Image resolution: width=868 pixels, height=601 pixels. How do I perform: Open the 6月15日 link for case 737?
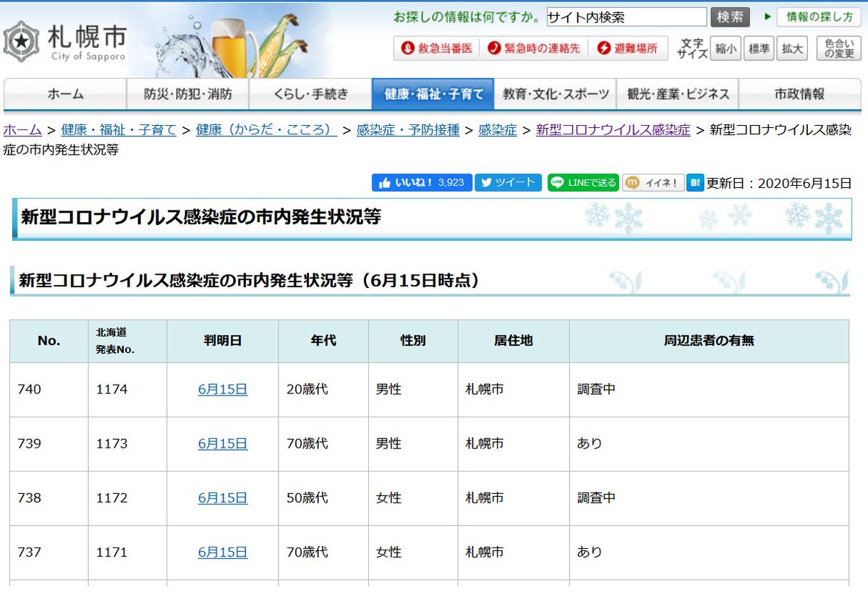tap(223, 552)
